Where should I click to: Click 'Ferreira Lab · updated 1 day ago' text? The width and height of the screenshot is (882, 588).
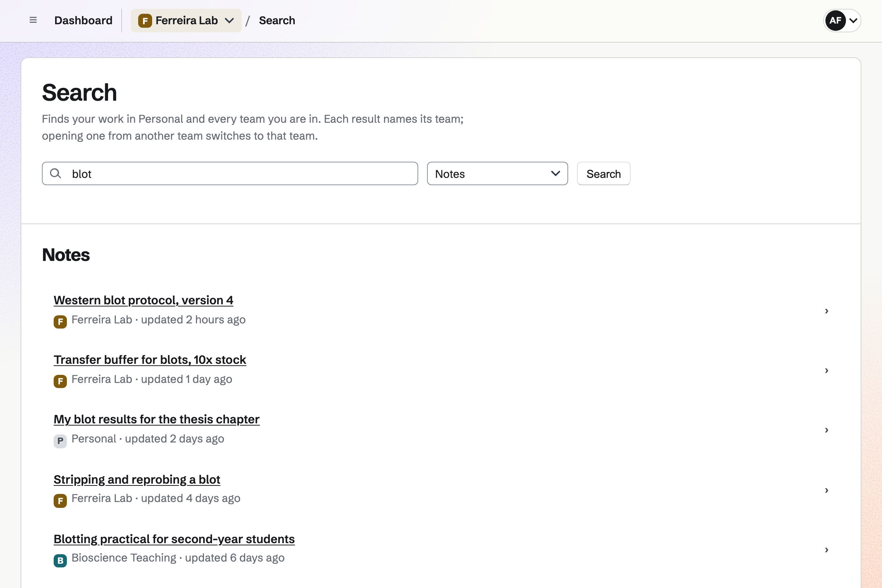click(151, 379)
